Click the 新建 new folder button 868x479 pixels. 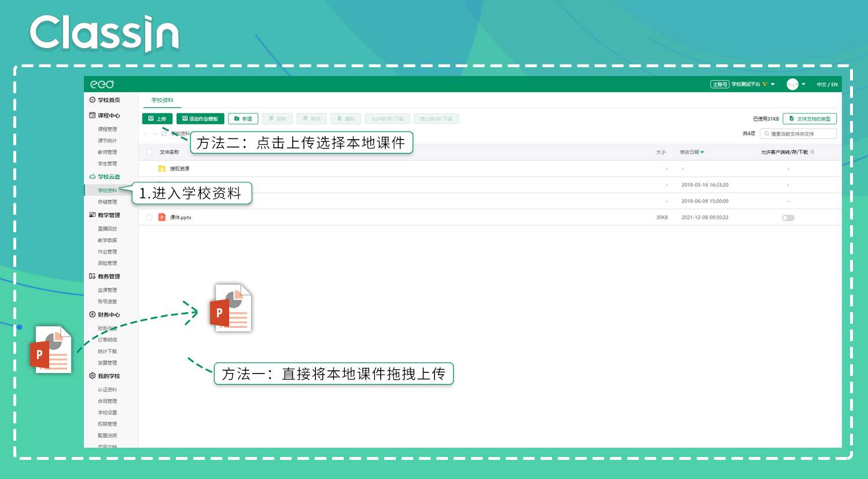pos(243,119)
